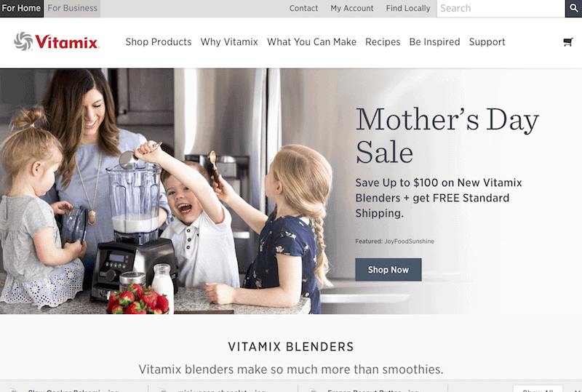
Task: Click the Mother's Day Sale heading
Action: tap(447, 135)
